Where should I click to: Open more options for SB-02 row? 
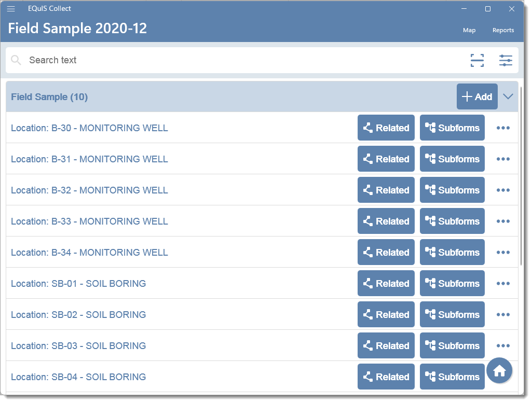[503, 314]
